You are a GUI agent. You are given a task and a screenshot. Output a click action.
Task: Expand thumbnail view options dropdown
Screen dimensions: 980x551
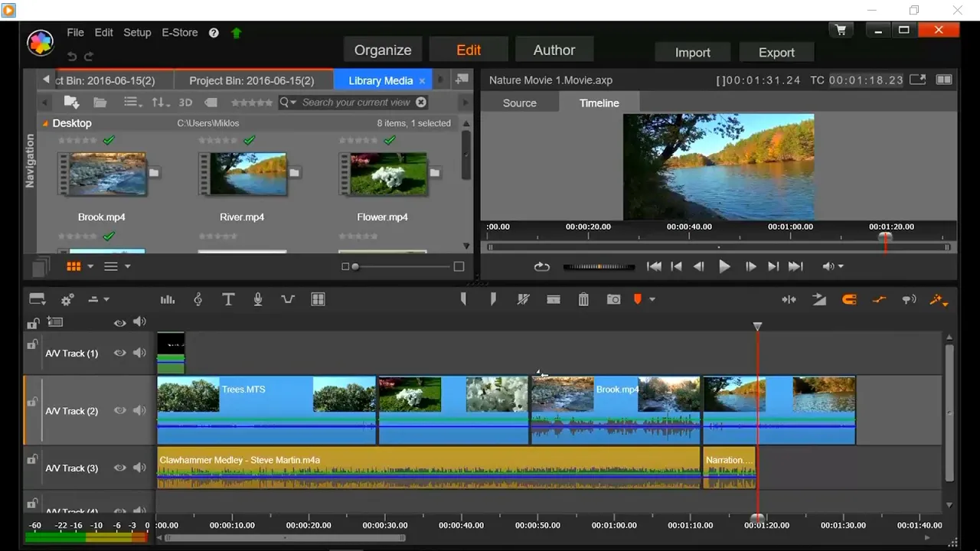click(x=90, y=266)
